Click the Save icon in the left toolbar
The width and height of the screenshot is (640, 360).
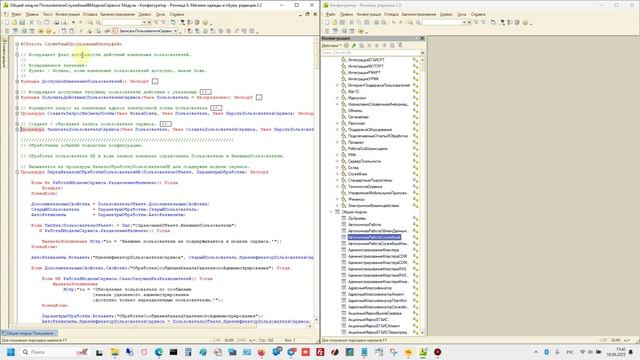pos(22,22)
